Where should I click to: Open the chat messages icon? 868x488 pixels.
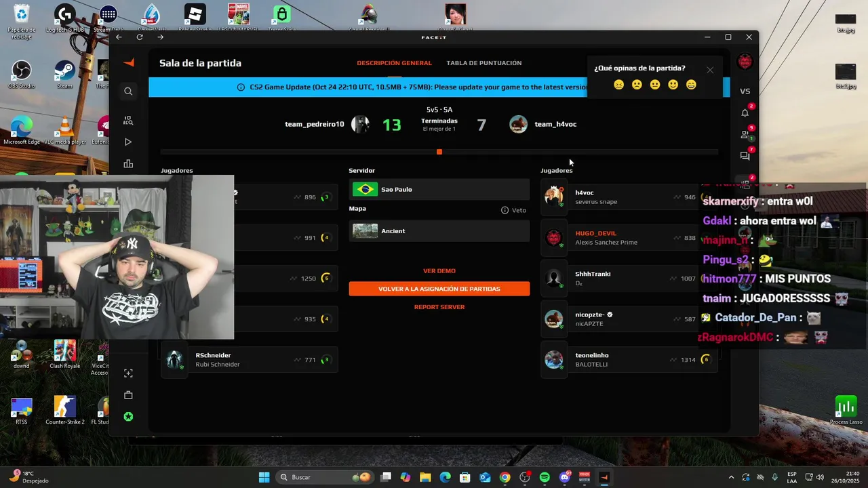click(745, 156)
